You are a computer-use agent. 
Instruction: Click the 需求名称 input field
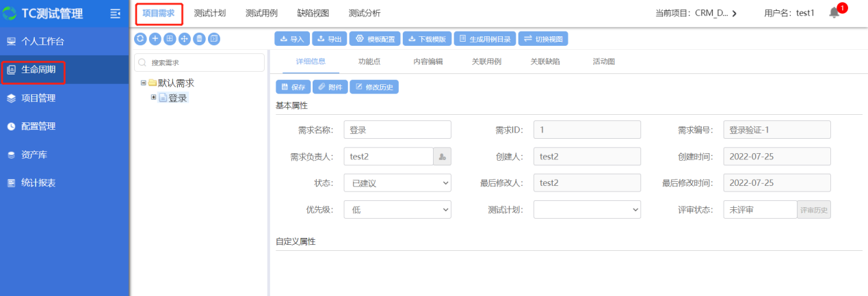(397, 130)
